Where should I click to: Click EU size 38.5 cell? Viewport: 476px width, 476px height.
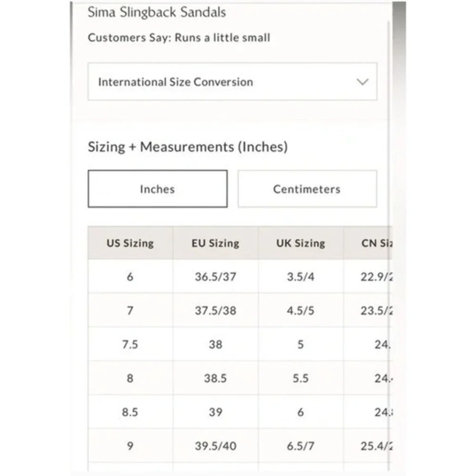coord(216,378)
